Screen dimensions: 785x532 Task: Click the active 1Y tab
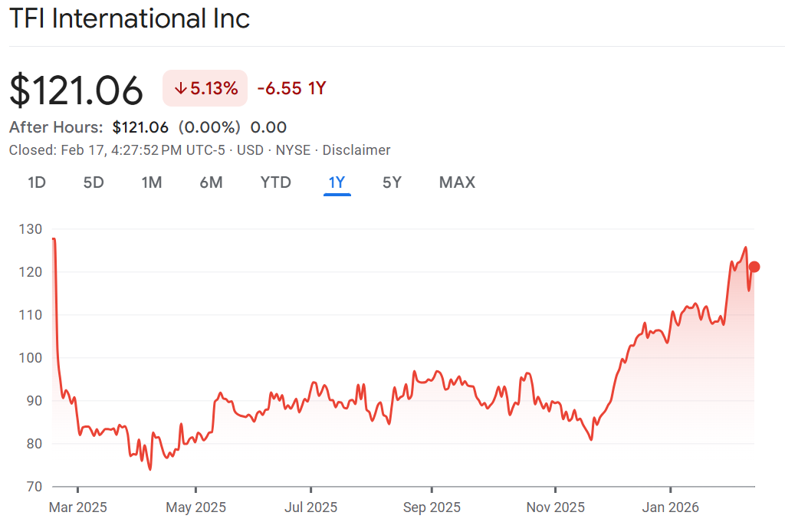(337, 182)
